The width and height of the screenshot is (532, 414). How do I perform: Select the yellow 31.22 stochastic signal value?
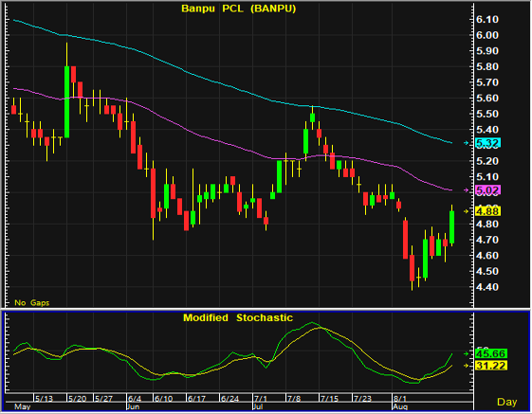491,366
